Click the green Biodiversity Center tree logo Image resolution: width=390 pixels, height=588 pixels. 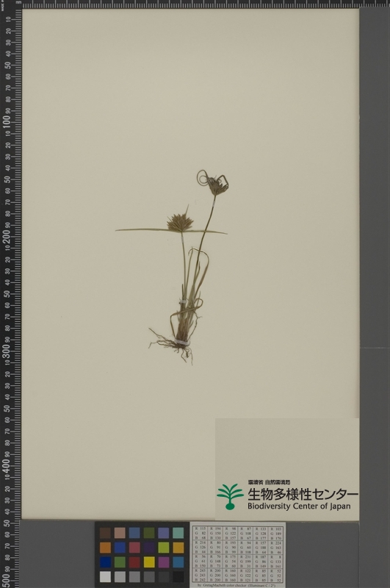[230, 497]
